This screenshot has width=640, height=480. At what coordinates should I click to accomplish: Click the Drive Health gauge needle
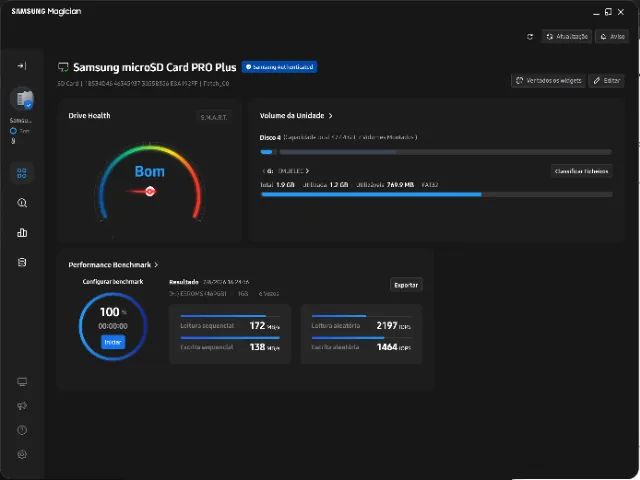142,191
